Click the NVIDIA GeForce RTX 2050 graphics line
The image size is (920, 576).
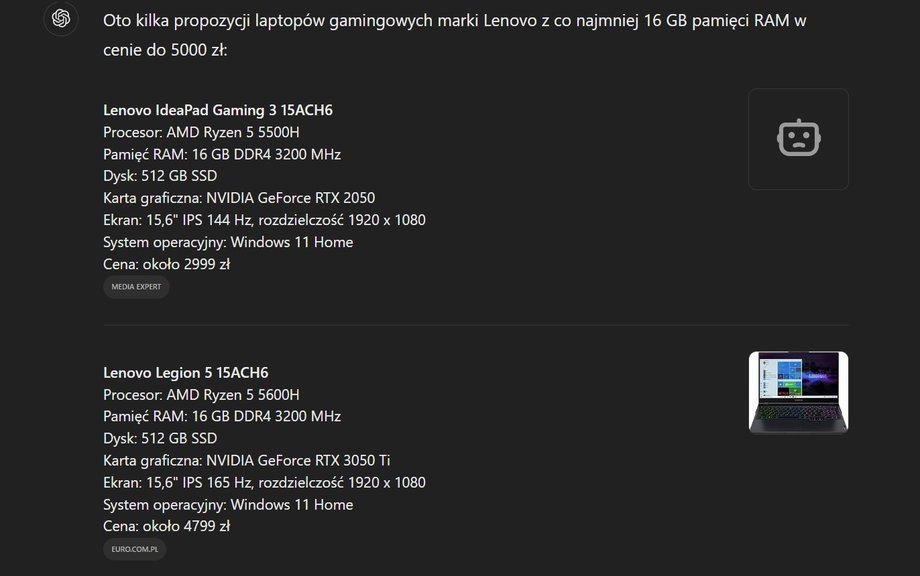[239, 198]
